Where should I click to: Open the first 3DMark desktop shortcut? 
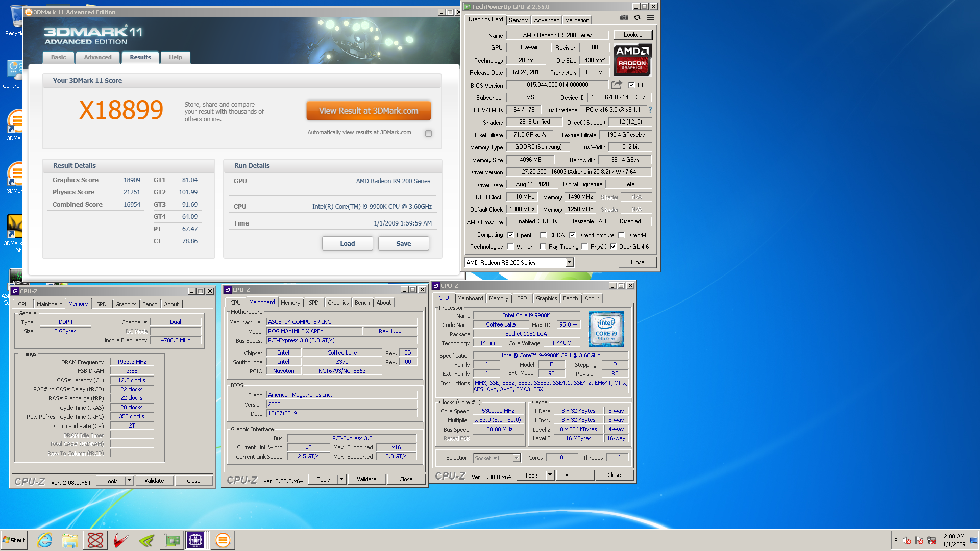point(15,125)
